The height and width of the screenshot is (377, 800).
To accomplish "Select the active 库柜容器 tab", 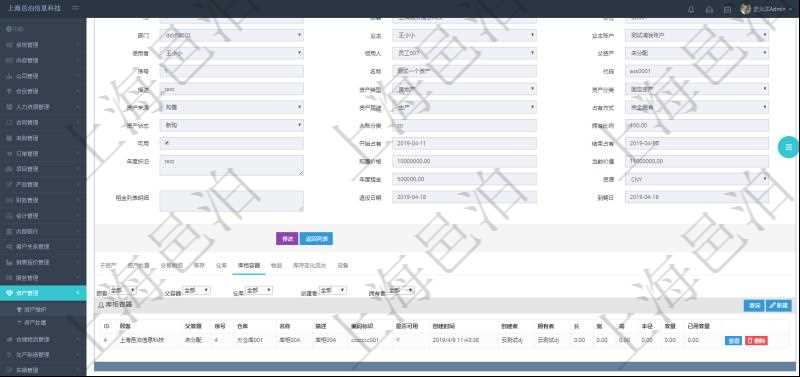I will point(248,265).
